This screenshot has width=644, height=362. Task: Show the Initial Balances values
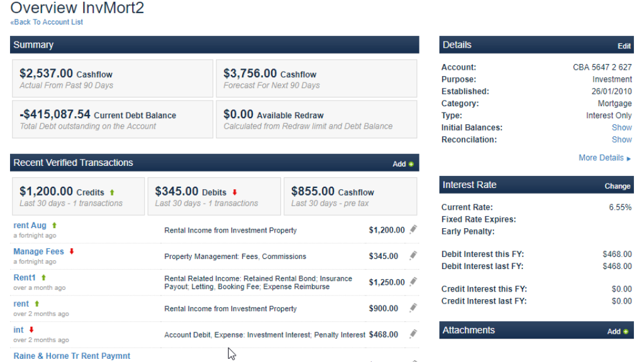(622, 127)
